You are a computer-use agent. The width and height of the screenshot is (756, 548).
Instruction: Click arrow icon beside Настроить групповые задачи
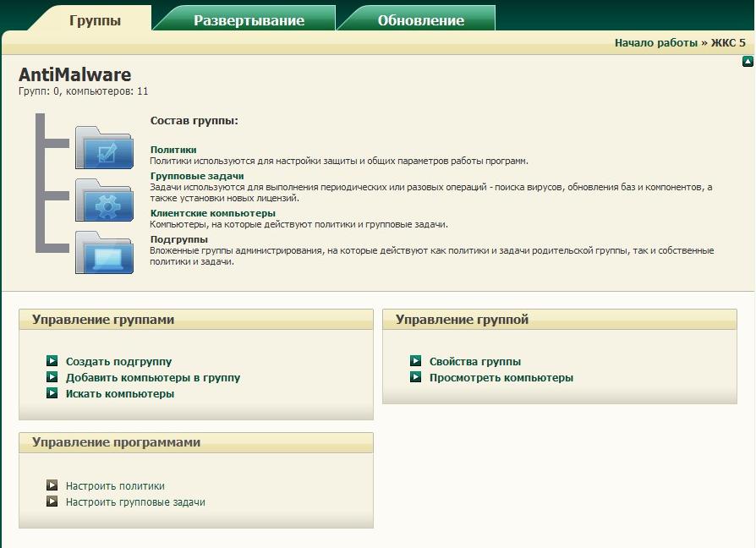(x=52, y=501)
